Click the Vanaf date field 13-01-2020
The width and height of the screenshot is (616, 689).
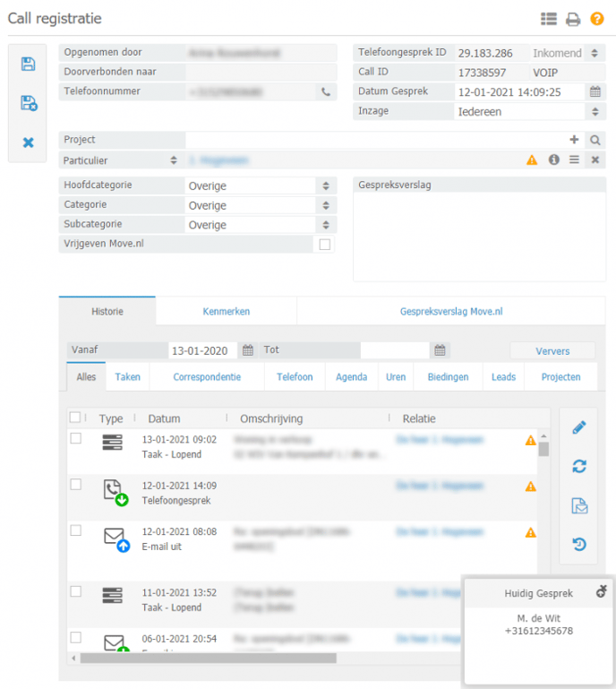(x=202, y=350)
